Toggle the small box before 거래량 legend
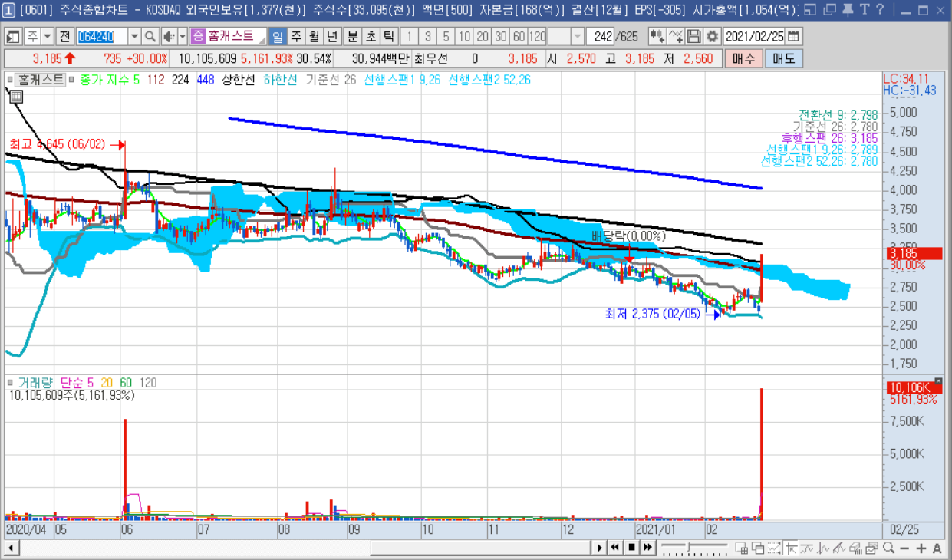 [10, 382]
